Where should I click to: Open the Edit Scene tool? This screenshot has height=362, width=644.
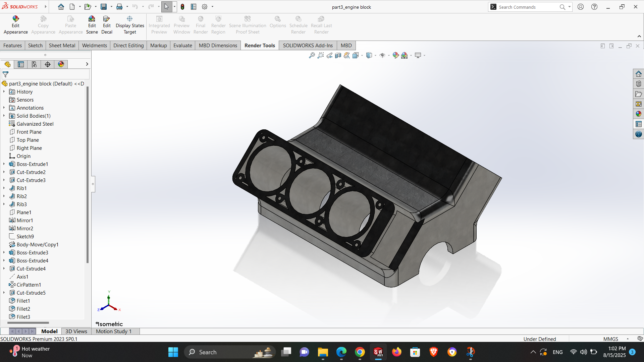92,25
